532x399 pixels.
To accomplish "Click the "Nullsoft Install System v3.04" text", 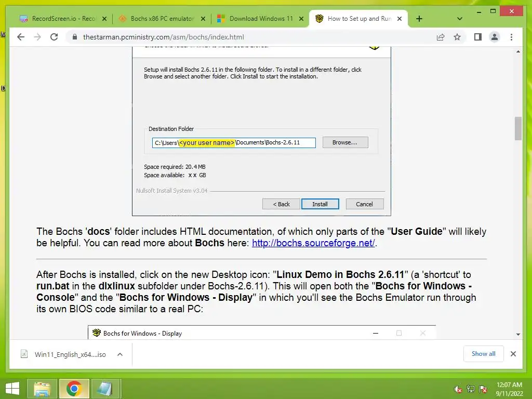I will tap(171, 191).
